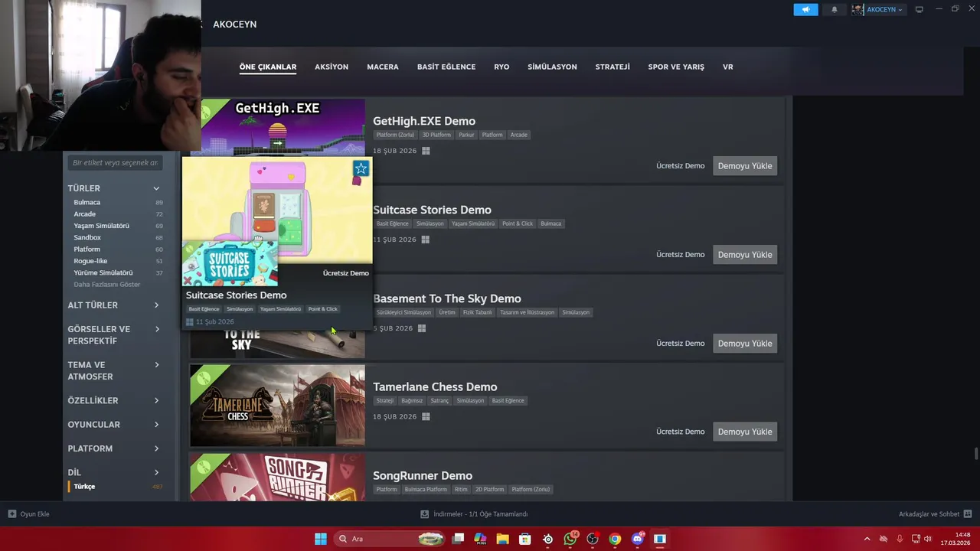980x551 pixels.
Task: Open Task View in the taskbar
Action: coord(458,539)
